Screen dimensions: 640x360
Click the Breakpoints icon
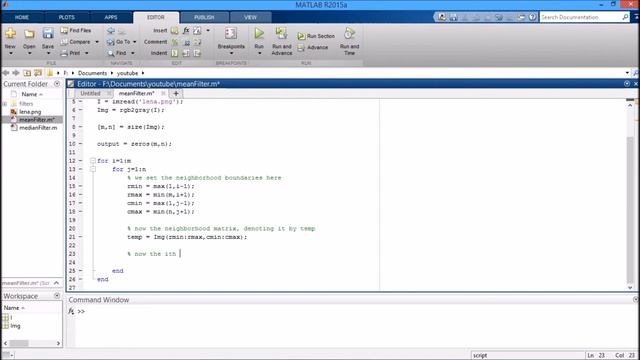click(x=231, y=33)
